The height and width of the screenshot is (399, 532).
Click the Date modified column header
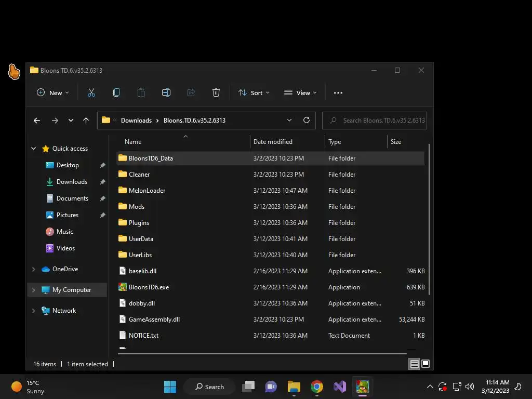pos(287,142)
